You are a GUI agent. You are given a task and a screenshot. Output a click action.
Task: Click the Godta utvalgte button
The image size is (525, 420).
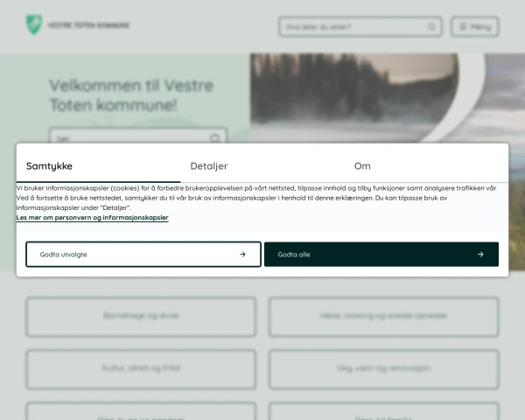143,255
